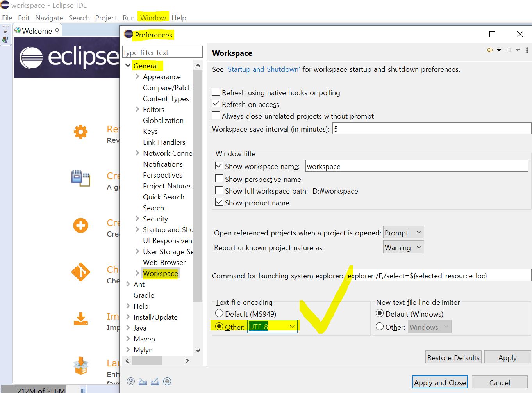This screenshot has height=393, width=532.
Task: Click the Export preferences icon
Action: [x=155, y=382]
